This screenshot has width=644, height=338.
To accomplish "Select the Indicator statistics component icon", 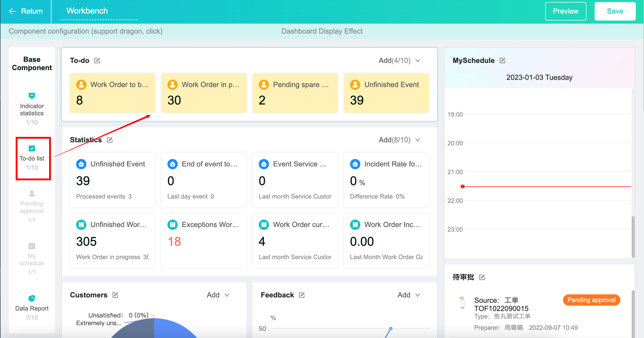I will coord(32,96).
